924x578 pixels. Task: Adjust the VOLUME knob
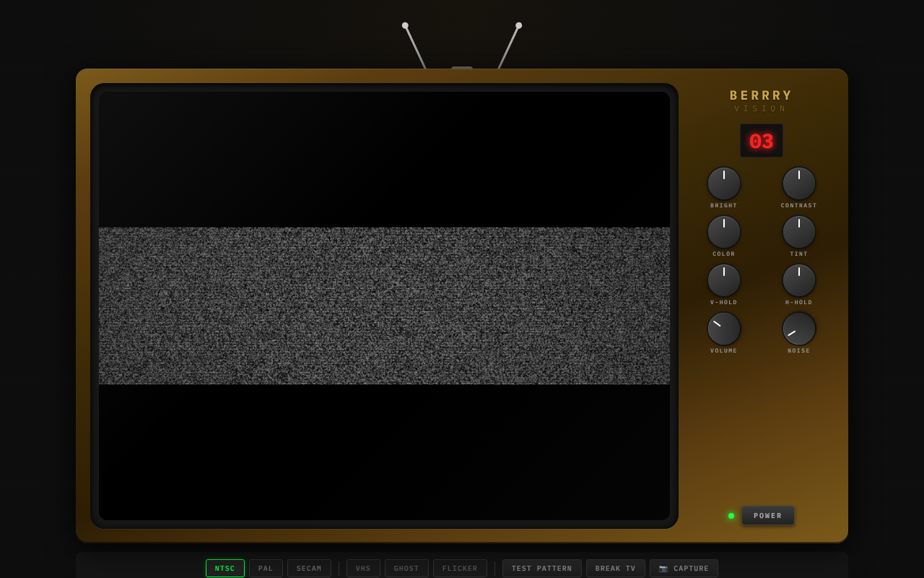pyautogui.click(x=723, y=328)
